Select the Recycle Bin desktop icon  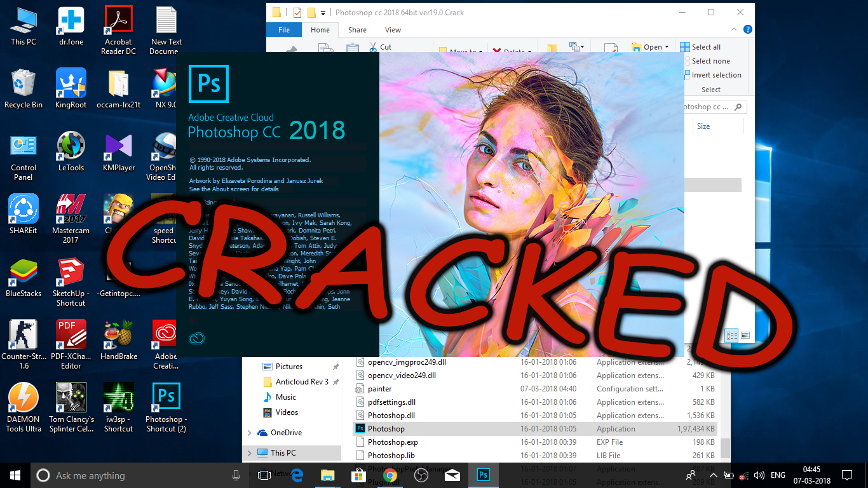[23, 89]
